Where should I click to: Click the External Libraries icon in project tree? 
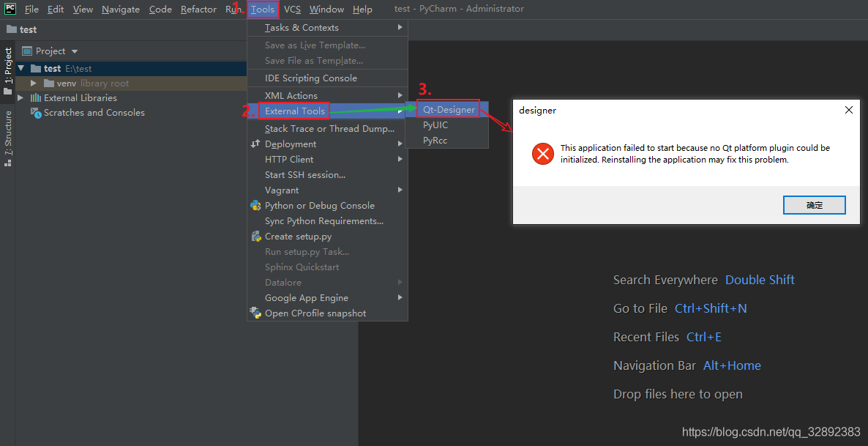35,98
